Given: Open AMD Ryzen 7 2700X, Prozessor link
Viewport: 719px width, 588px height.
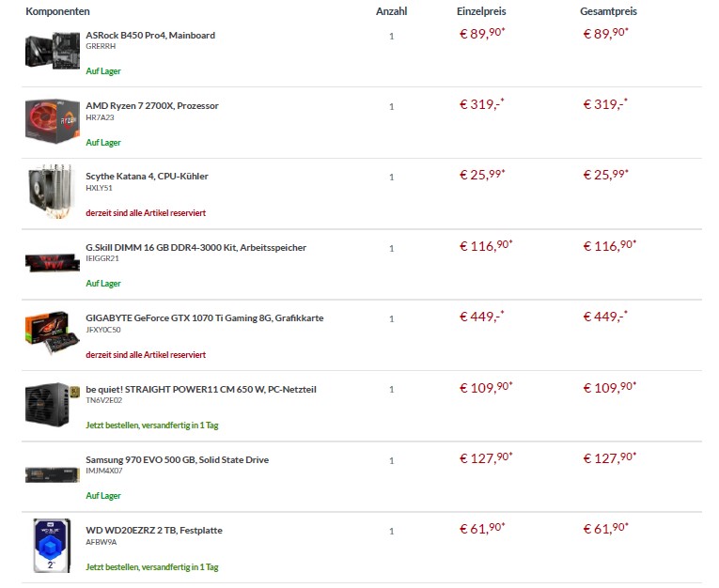Looking at the screenshot, I should [152, 106].
